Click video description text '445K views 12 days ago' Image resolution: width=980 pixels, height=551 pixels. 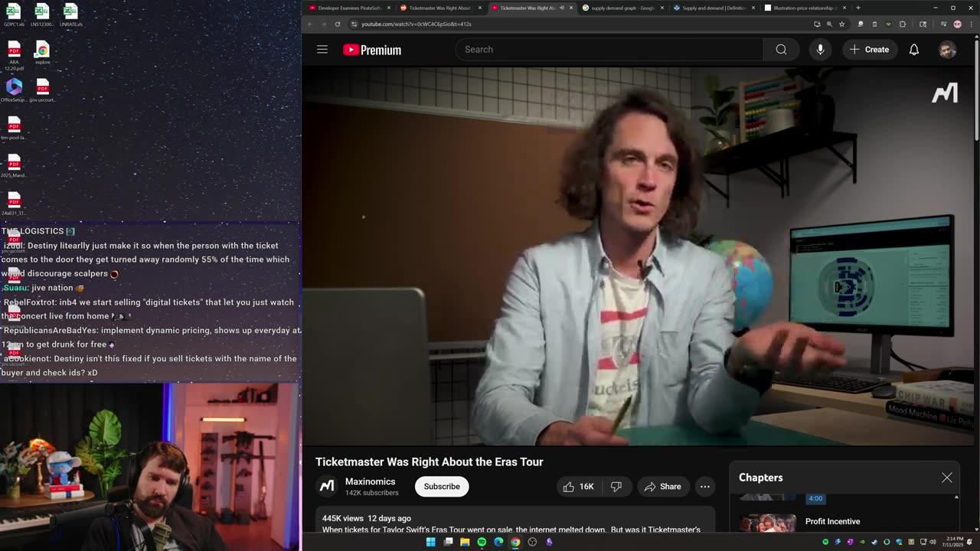(367, 518)
